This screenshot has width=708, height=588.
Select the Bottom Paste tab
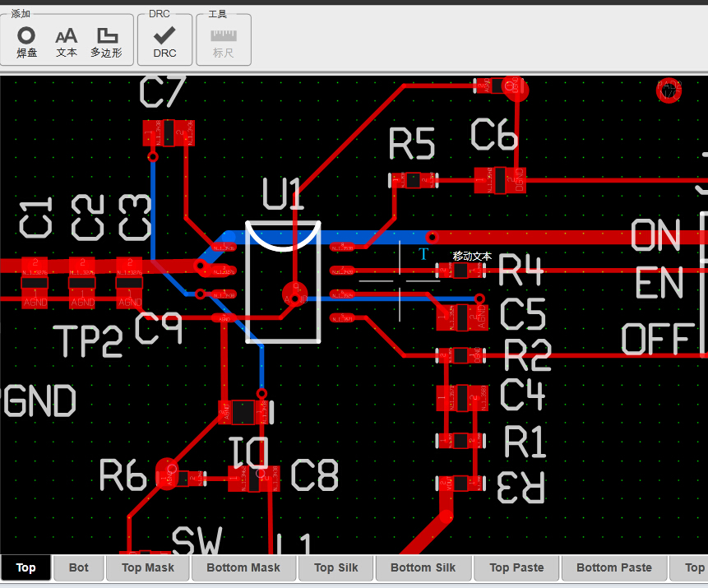click(x=614, y=567)
